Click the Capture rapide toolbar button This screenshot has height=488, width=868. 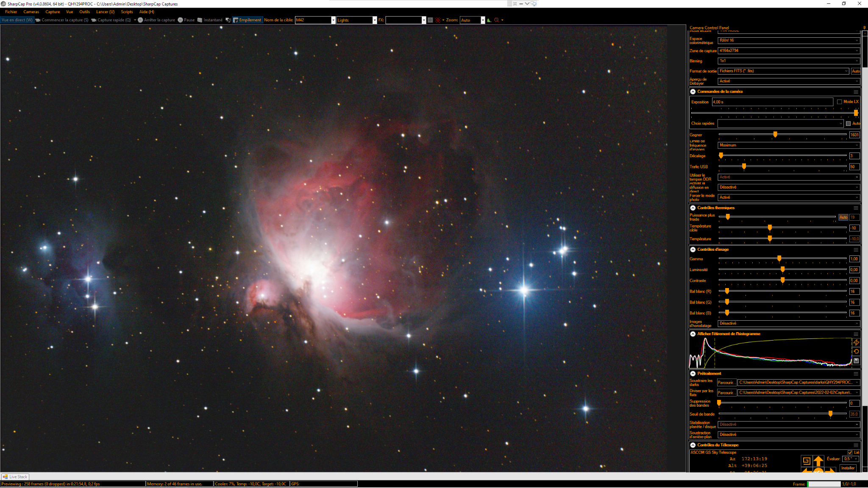(111, 20)
